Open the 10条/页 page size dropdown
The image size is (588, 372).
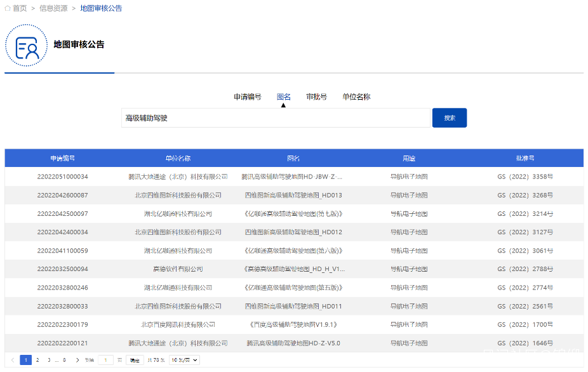[184, 360]
